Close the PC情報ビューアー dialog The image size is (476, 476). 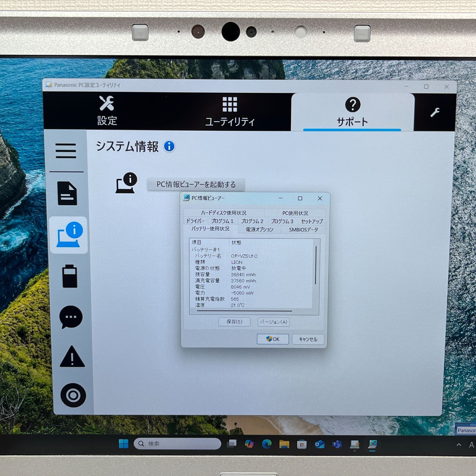pyautogui.click(x=320, y=198)
